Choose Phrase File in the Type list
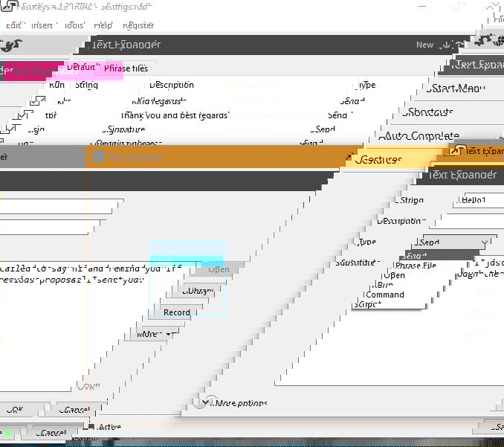The width and height of the screenshot is (504, 447). [x=416, y=266]
